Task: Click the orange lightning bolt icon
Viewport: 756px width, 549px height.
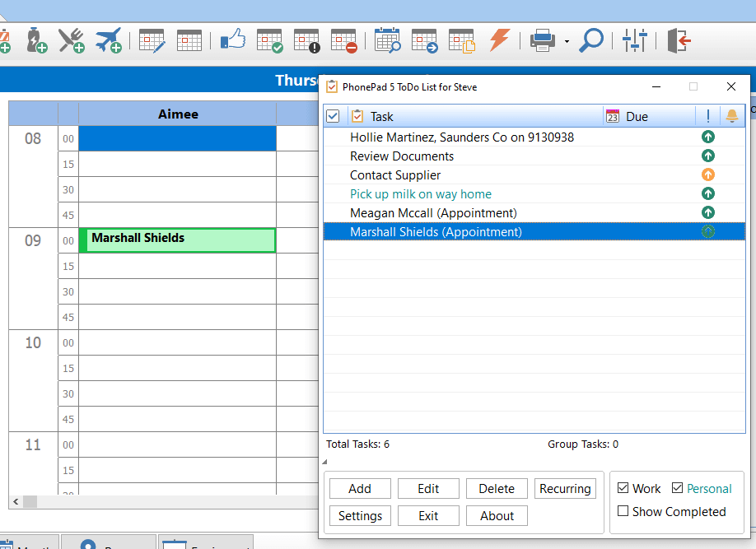Action: 500,40
